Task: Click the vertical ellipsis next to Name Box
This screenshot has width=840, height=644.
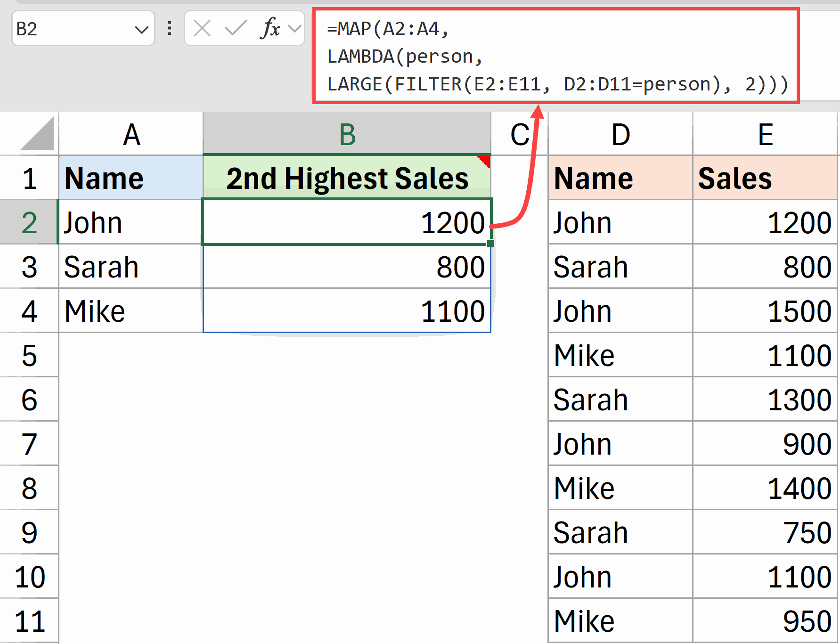Action: [169, 29]
